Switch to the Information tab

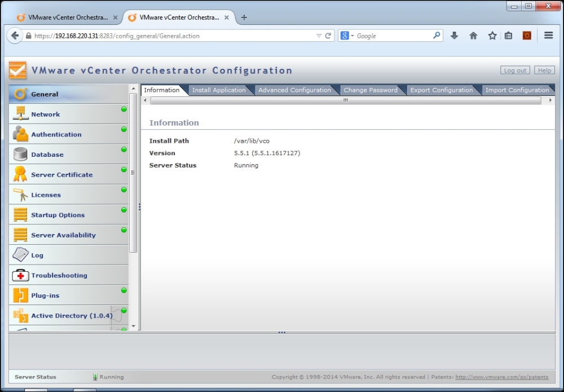[161, 90]
